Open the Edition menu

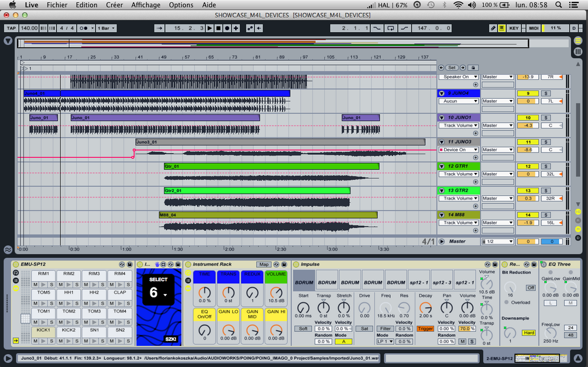tap(87, 5)
